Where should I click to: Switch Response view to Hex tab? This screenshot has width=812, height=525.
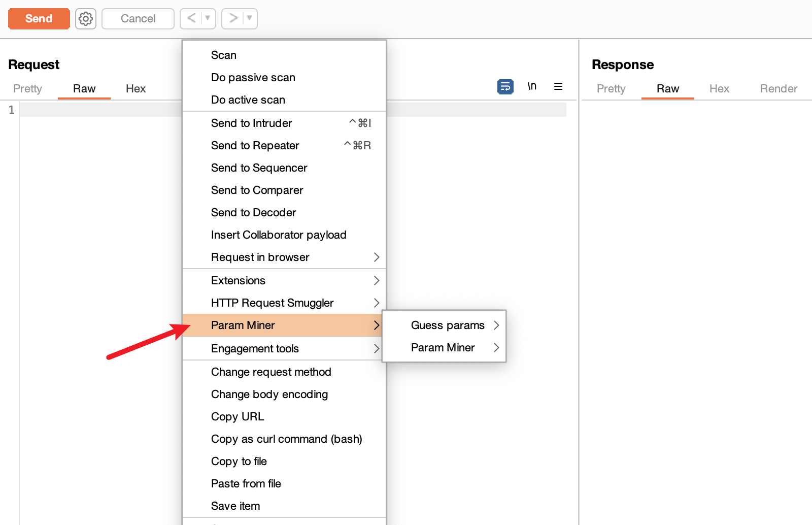[x=719, y=88]
